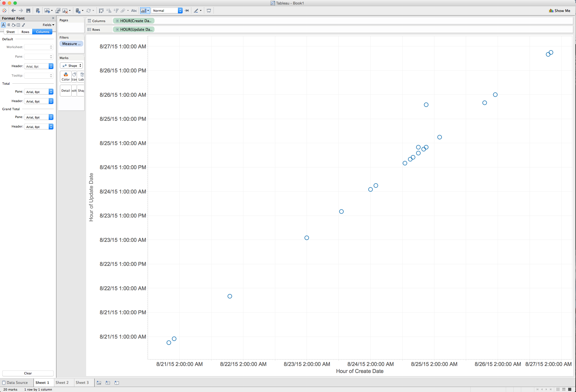Duplicate the current sheet

point(58,11)
